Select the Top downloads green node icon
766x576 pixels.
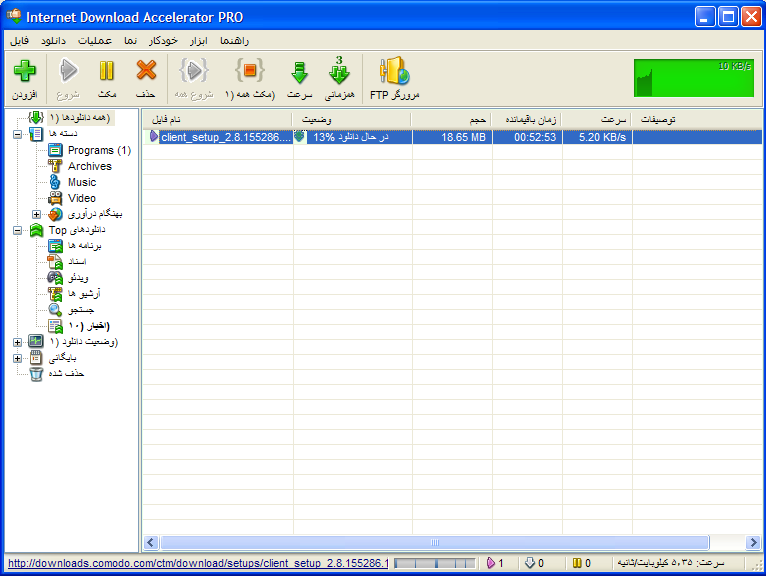click(x=36, y=230)
